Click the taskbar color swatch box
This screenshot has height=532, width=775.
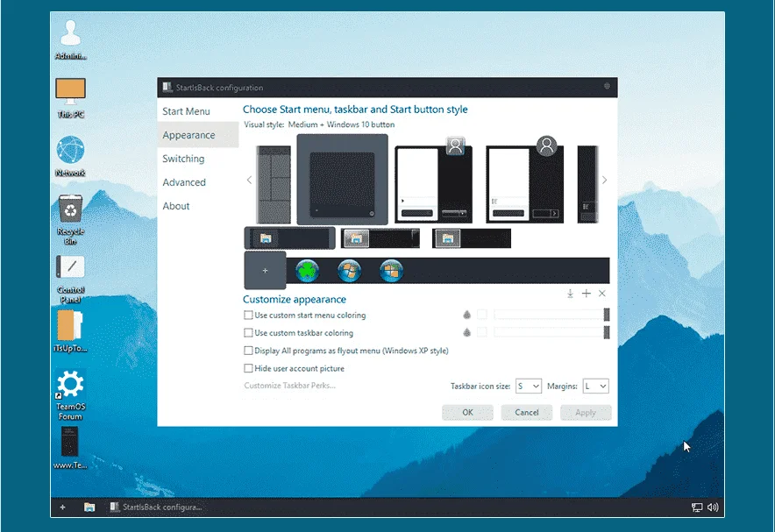(482, 332)
